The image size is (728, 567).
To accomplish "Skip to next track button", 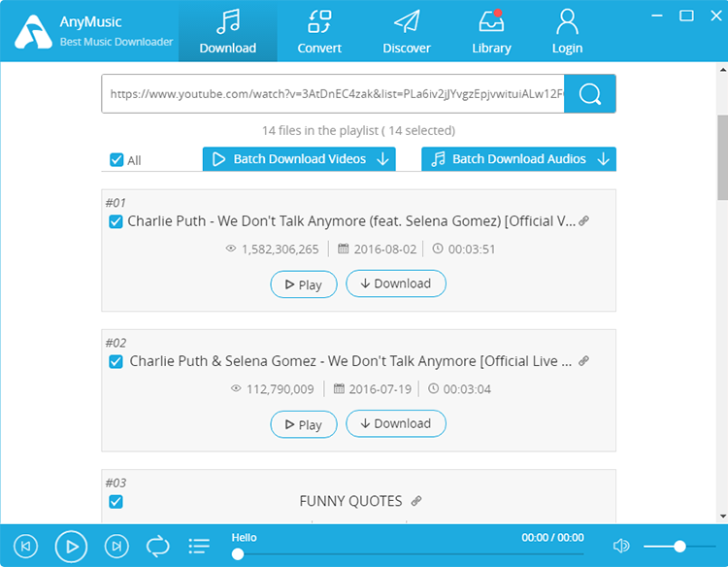I will pyautogui.click(x=116, y=546).
